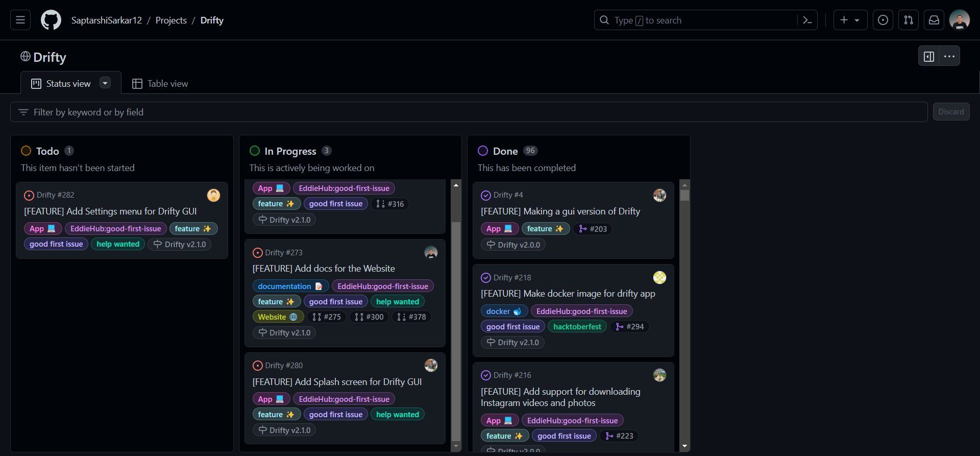The height and width of the screenshot is (456, 980).
Task: Click the feature label on Drifty #4 card
Action: click(x=545, y=229)
